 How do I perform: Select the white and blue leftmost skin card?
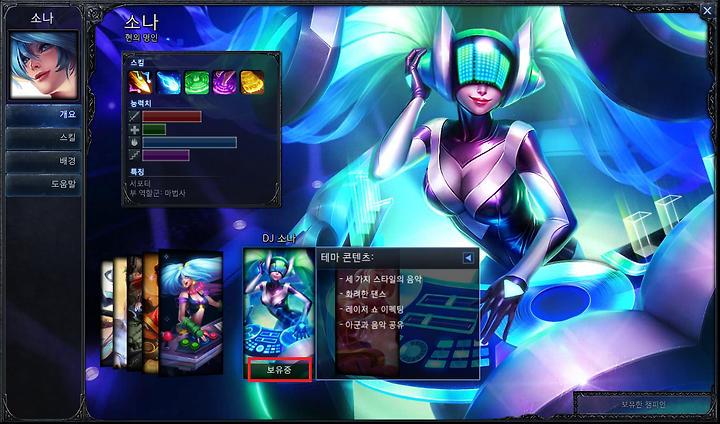click(107, 313)
